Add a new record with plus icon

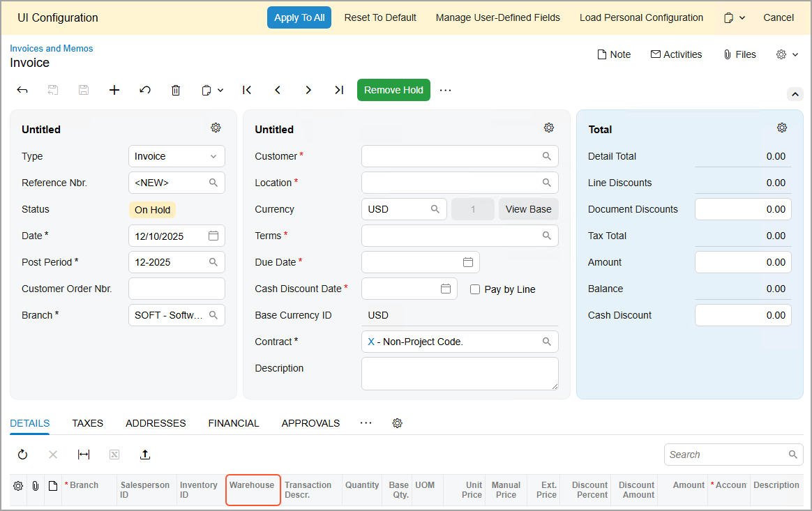click(x=114, y=90)
